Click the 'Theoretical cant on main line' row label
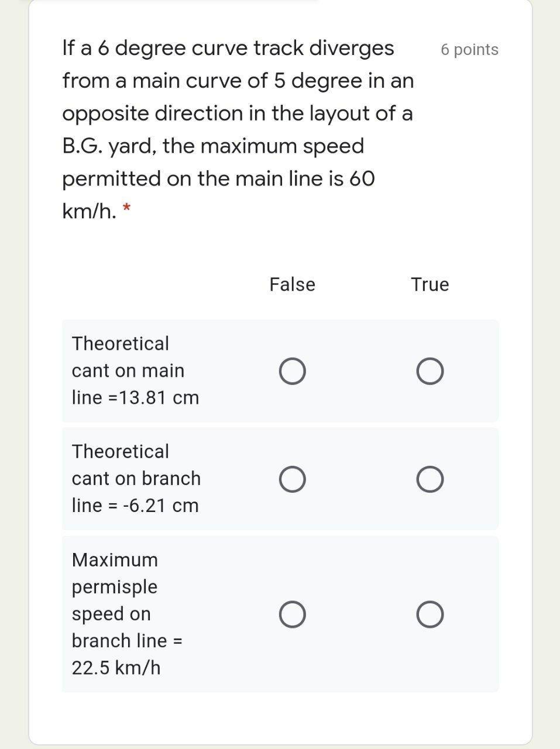The width and height of the screenshot is (560, 749). click(135, 370)
